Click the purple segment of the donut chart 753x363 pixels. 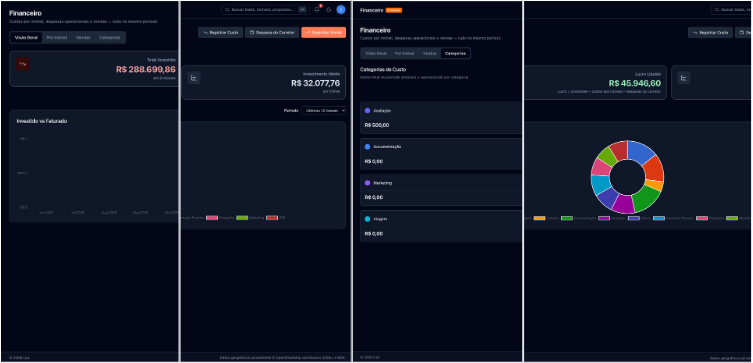[623, 203]
